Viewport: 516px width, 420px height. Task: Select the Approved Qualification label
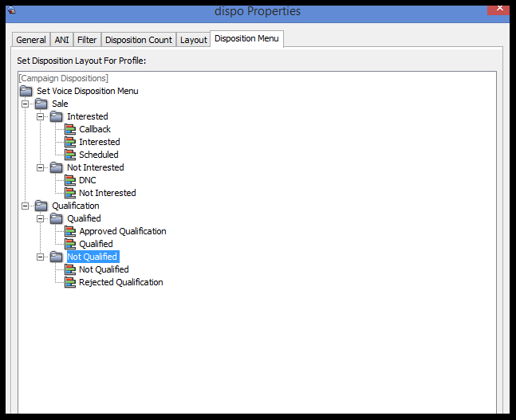[x=123, y=232]
